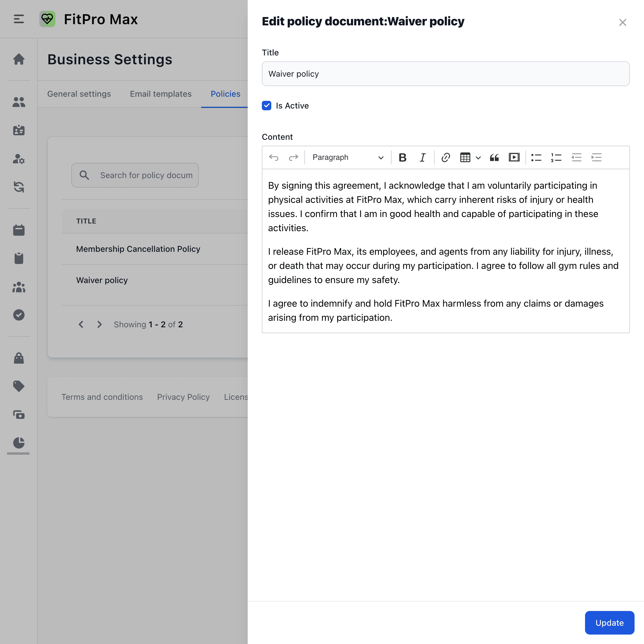Go to next page of policies

tap(99, 324)
